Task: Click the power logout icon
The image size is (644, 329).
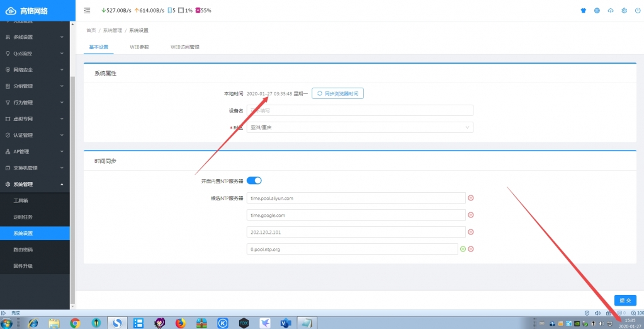Action: pyautogui.click(x=638, y=11)
